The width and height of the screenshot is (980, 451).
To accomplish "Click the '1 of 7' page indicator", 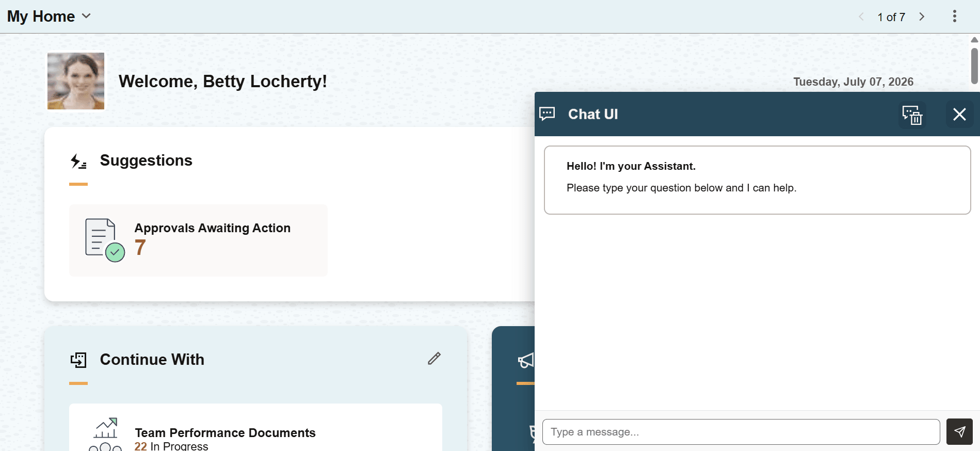I will pos(891,17).
